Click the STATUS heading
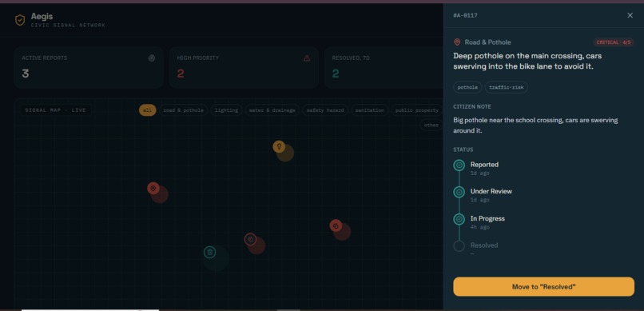The image size is (644, 311). click(463, 150)
